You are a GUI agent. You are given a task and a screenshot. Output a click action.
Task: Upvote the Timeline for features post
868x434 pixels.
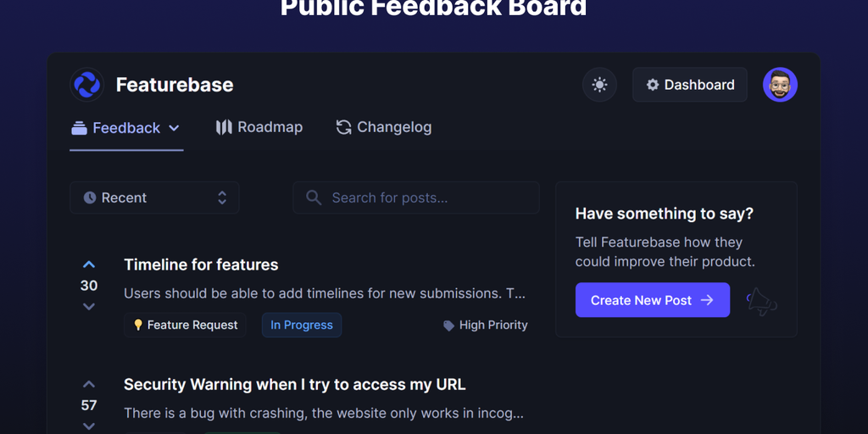tap(89, 264)
